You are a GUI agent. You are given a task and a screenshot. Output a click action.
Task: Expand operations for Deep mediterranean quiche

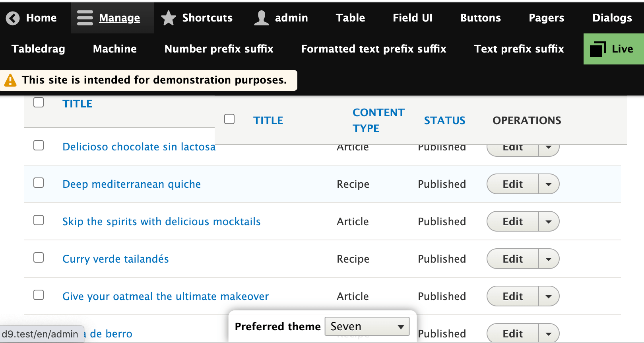point(549,184)
